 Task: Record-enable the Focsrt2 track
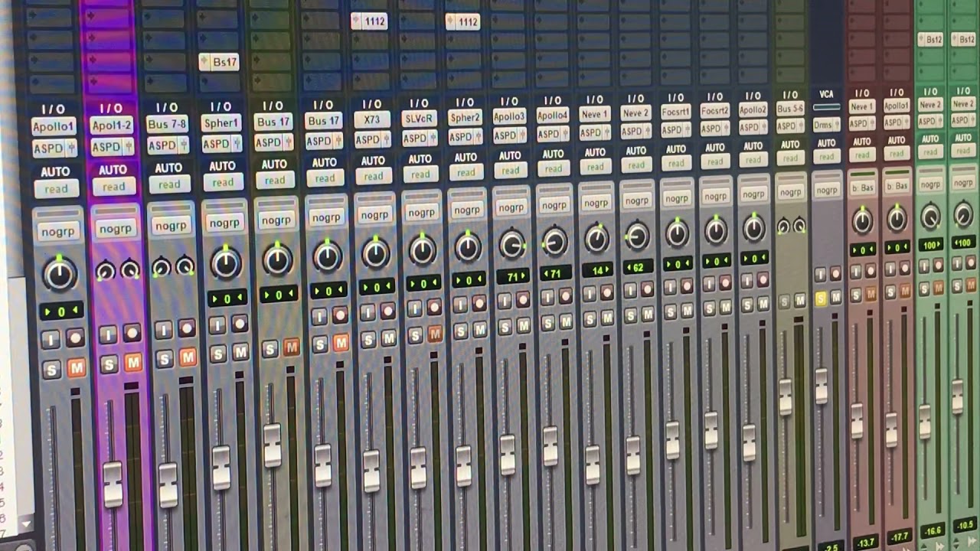click(x=726, y=282)
